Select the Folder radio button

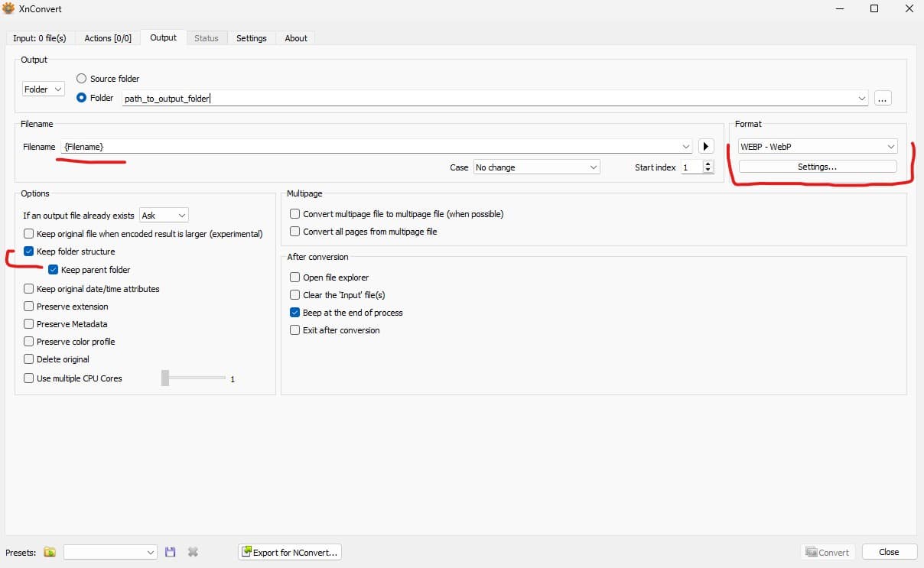point(82,98)
